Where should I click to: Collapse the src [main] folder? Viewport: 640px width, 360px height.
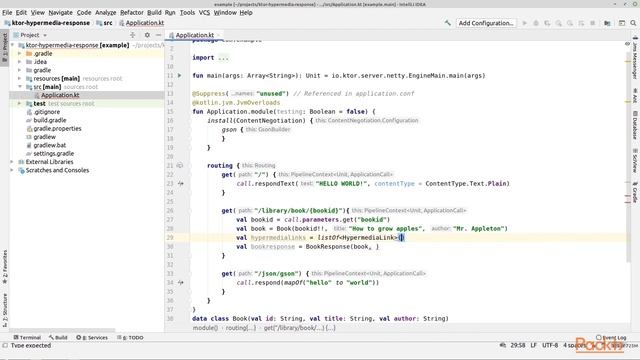coord(19,87)
